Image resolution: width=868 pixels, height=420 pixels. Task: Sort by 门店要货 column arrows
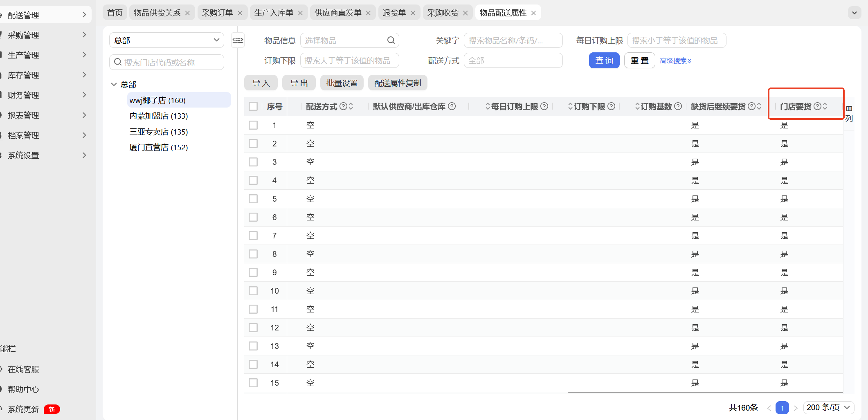tap(825, 106)
